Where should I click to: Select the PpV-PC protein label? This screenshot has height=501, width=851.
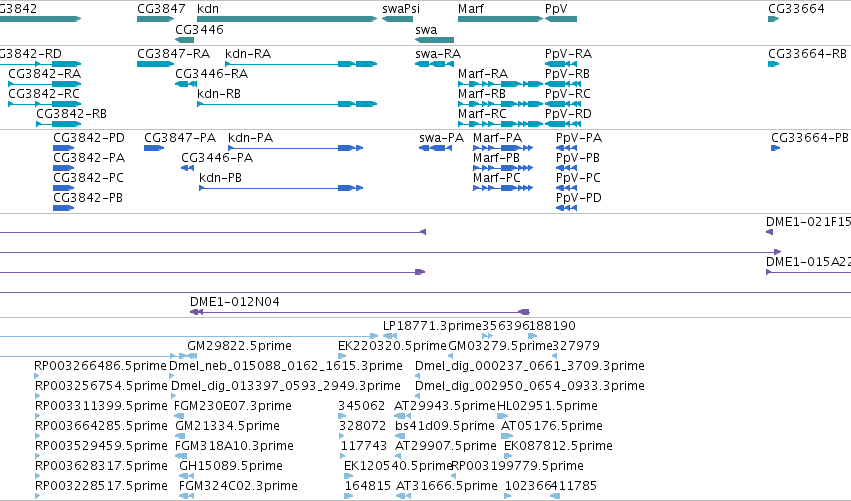click(579, 178)
